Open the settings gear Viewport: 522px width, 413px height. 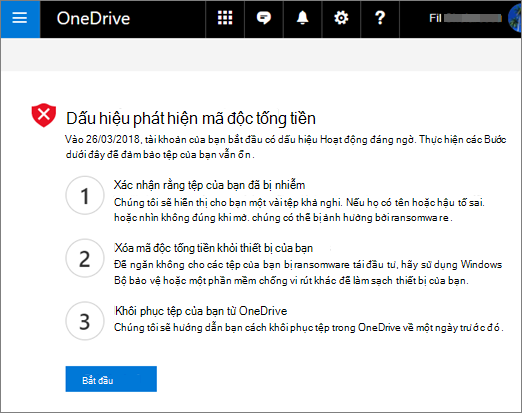tap(341, 18)
